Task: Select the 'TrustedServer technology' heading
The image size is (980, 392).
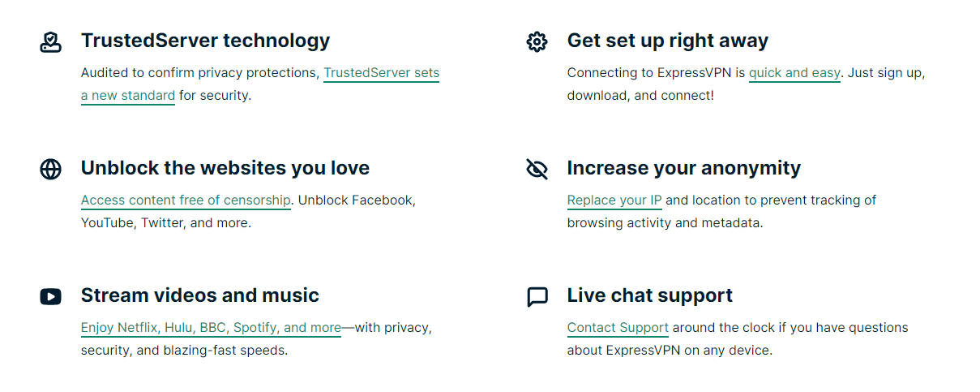Action: point(205,41)
